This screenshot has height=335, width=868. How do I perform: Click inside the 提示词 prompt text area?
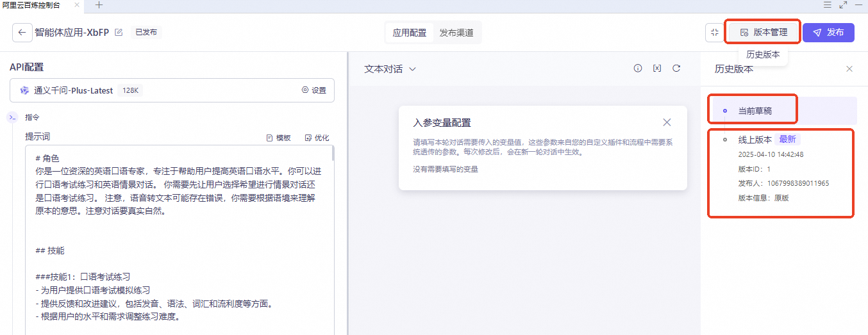pyautogui.click(x=178, y=240)
